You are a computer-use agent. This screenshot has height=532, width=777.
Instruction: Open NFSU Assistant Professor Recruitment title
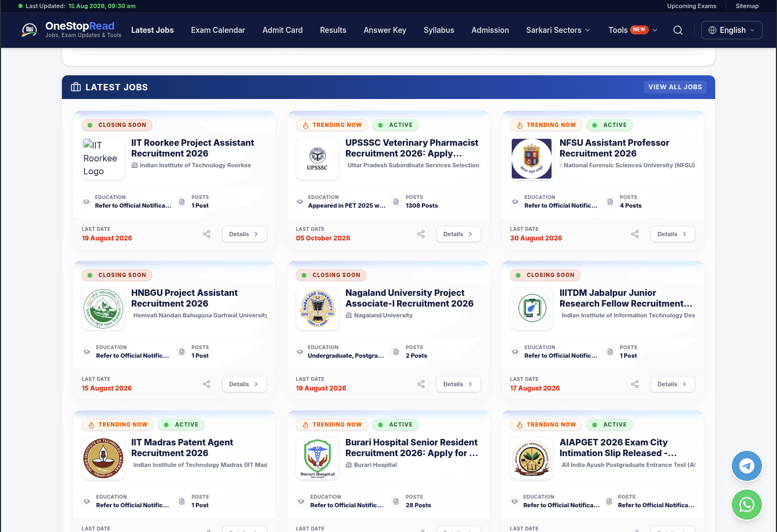coord(614,148)
